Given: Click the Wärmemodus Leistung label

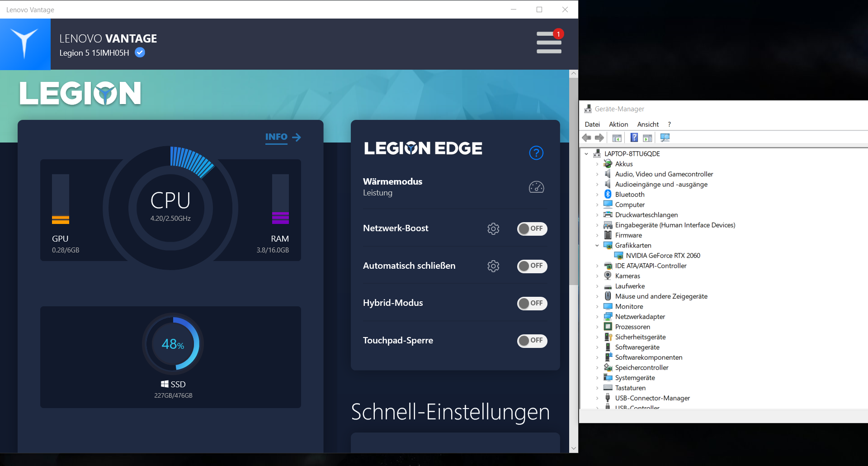Looking at the screenshot, I should pyautogui.click(x=377, y=193).
